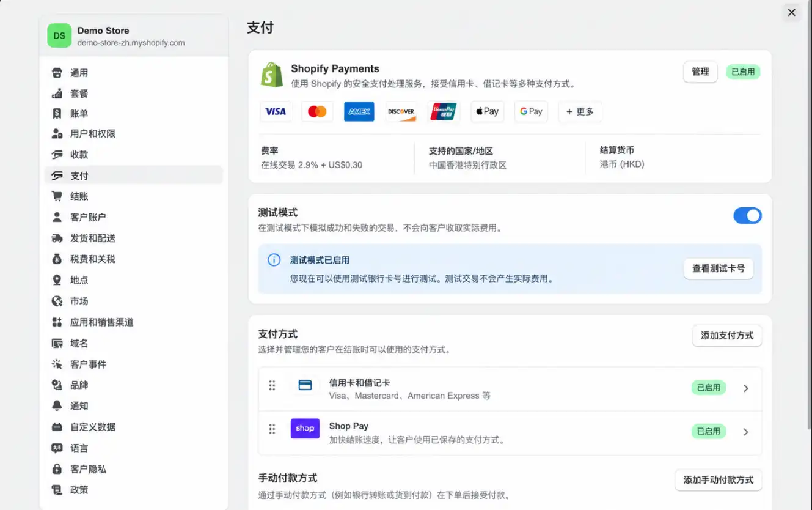Click the + 更多 payment methods button
The height and width of the screenshot is (510, 812).
pyautogui.click(x=580, y=111)
